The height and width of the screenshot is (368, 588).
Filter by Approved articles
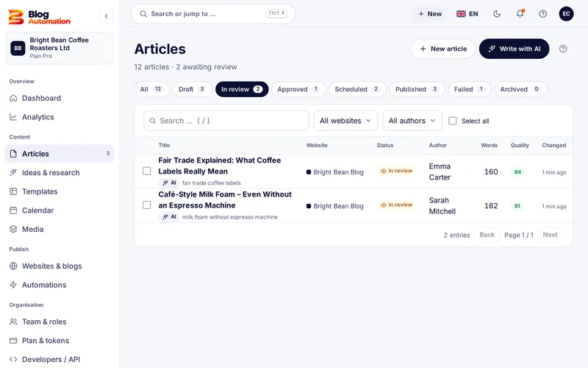pos(298,89)
